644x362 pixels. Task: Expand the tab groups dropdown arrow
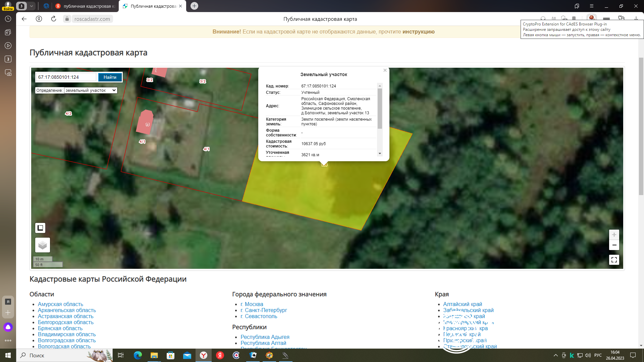[31, 6]
